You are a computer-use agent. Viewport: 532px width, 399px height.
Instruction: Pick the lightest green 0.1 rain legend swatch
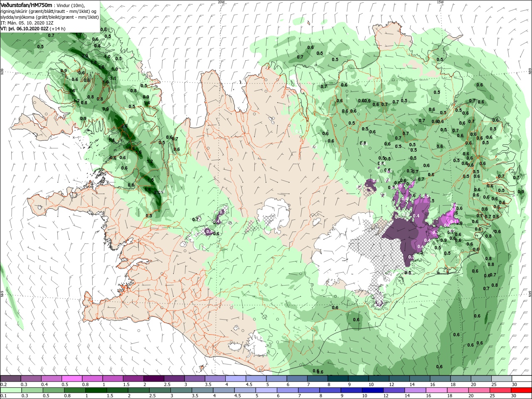(x=11, y=390)
